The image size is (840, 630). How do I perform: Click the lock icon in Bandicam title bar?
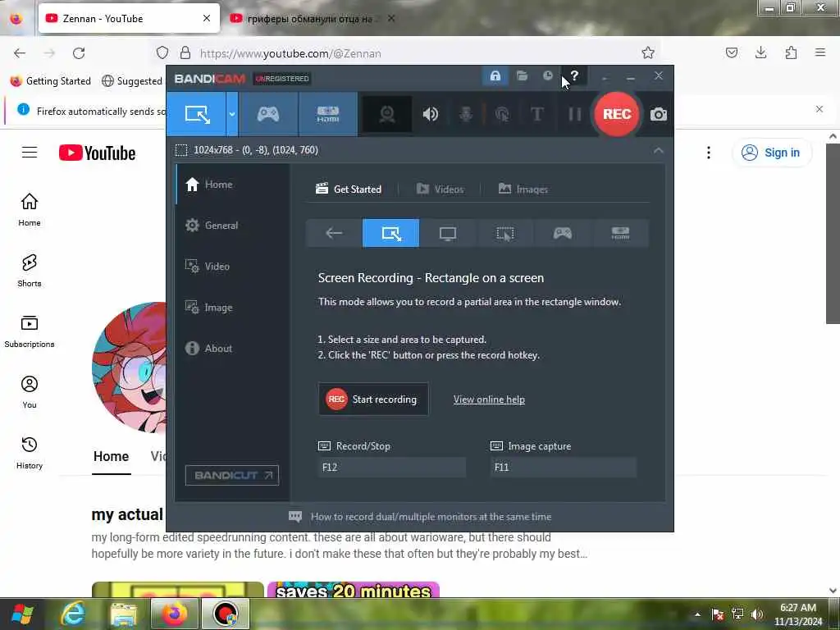495,76
